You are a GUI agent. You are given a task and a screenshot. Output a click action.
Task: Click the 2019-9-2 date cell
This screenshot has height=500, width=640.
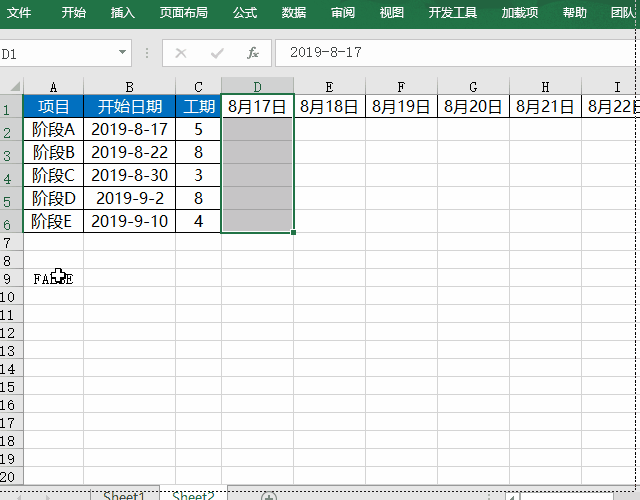point(129,198)
